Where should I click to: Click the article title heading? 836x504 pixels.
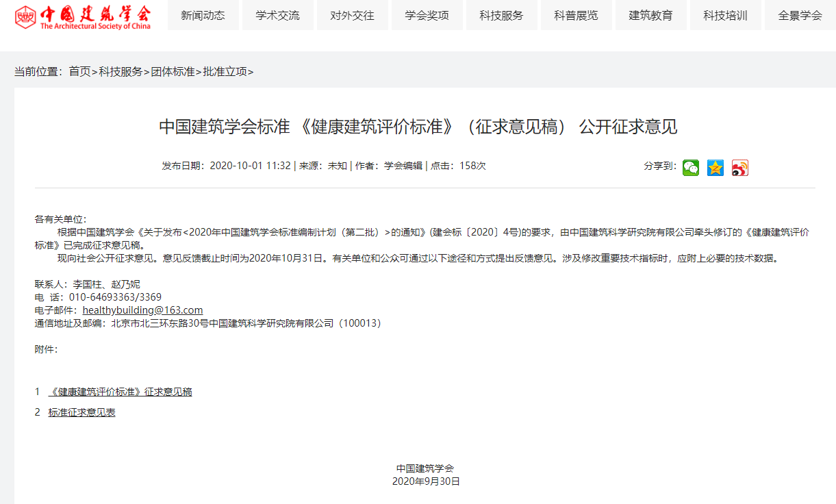pos(418,127)
